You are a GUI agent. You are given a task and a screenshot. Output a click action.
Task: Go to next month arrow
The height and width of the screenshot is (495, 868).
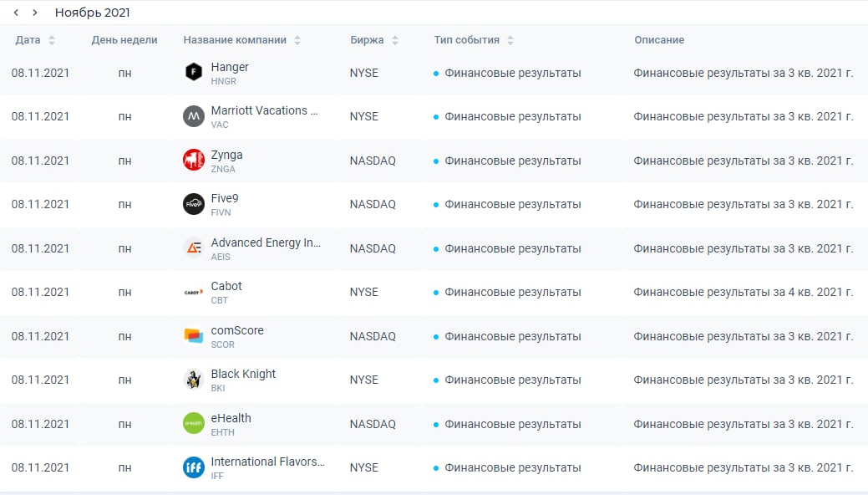click(34, 13)
